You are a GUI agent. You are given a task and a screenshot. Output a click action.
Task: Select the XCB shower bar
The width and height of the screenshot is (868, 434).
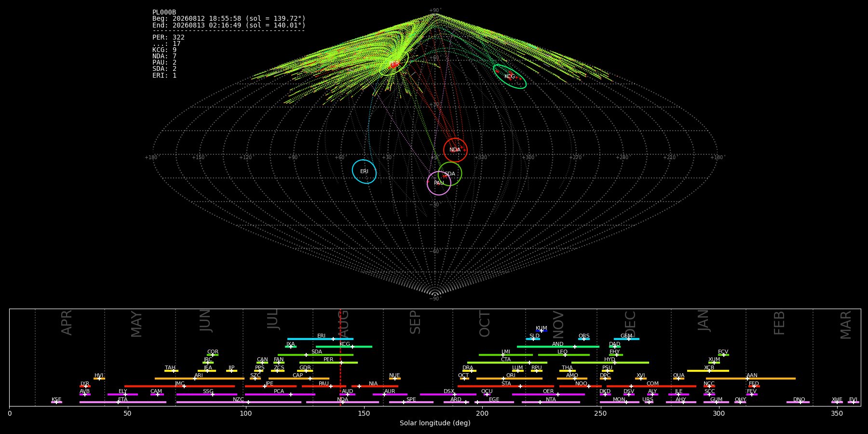tap(708, 371)
